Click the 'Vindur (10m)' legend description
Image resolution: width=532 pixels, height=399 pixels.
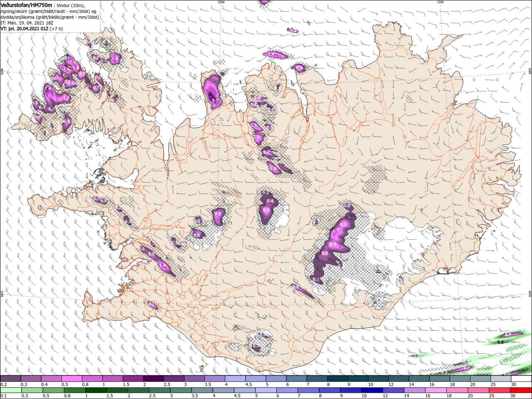(x=71, y=5)
